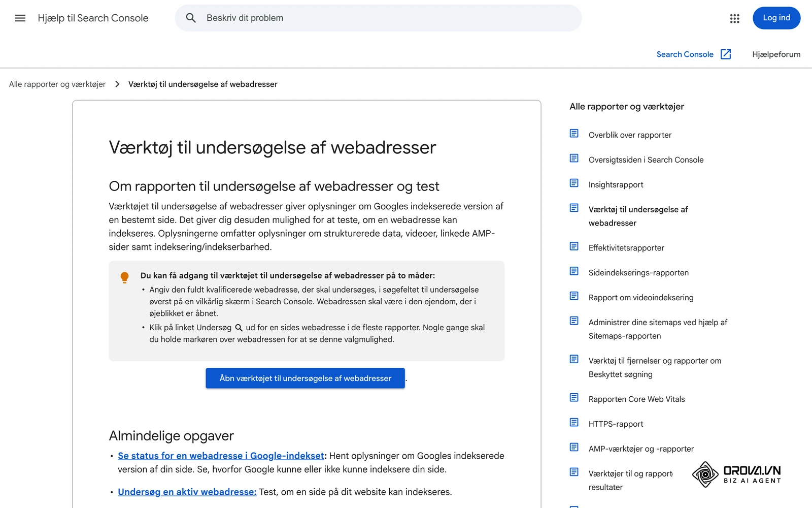This screenshot has height=508, width=812.
Task: Click the Alle rapporter og værktøjer sidebar heading
Action: [x=627, y=107]
